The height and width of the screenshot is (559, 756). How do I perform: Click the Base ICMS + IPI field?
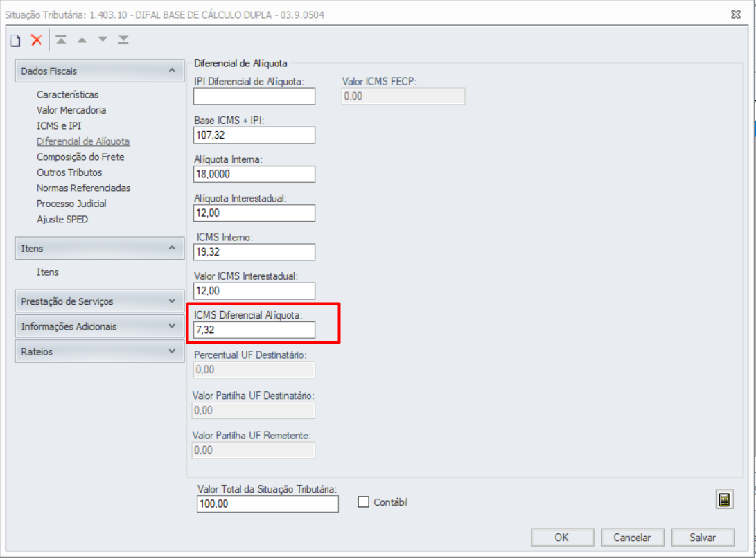tap(254, 135)
